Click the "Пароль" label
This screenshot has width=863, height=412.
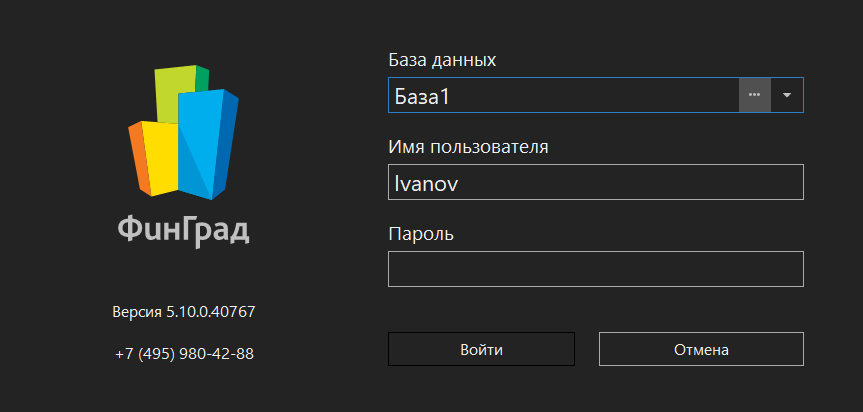click(421, 234)
